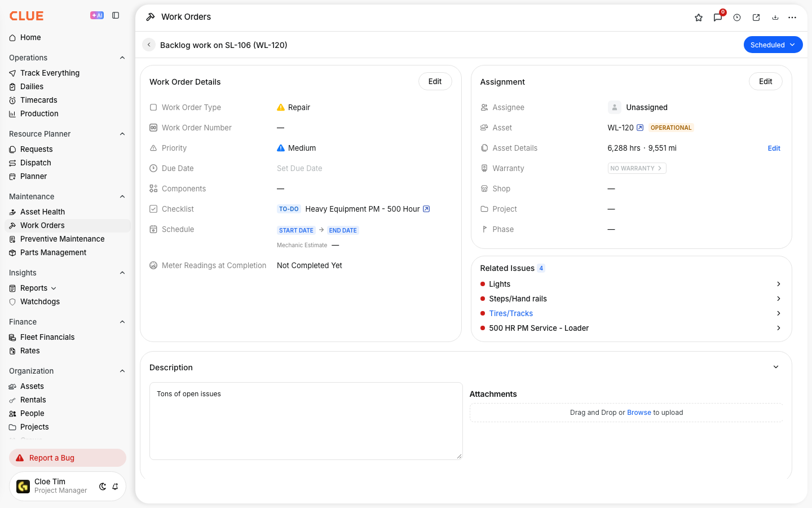This screenshot has width=812, height=508.
Task: Open the three-dot more options menu
Action: [x=792, y=17]
